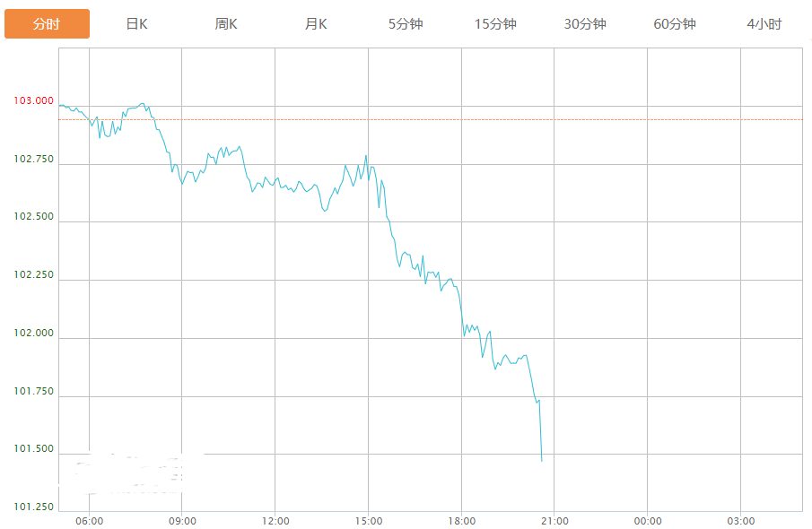Click the 06:00 time axis label
The width and height of the screenshot is (812, 529).
pyautogui.click(x=89, y=521)
